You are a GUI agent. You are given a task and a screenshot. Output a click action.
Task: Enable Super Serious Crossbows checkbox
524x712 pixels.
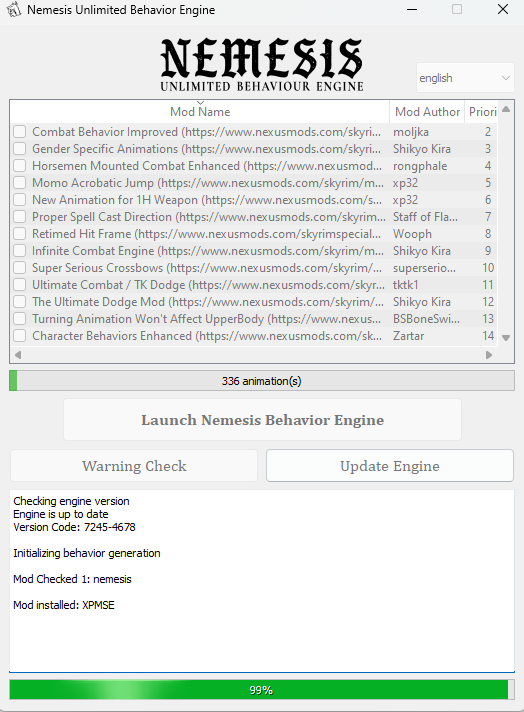click(20, 268)
